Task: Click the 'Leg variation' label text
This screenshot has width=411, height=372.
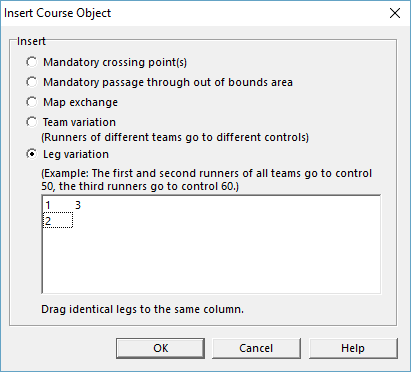Action: pyautogui.click(x=76, y=154)
